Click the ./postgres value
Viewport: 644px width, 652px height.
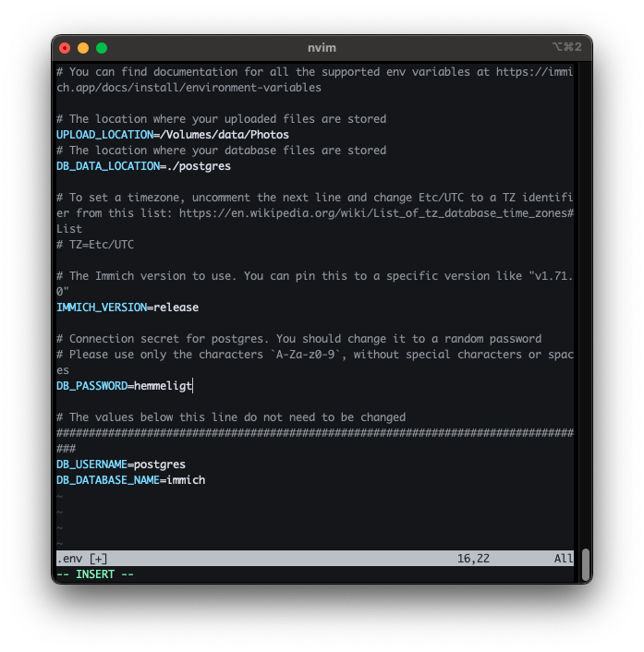pos(199,166)
